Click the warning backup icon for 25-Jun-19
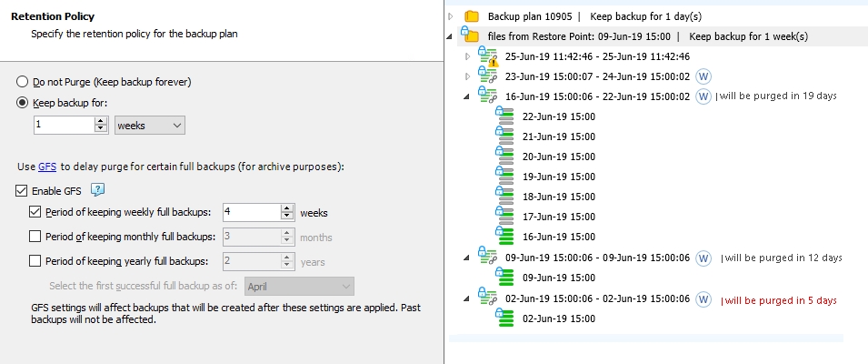Screen dimensions: 868x364 pyautogui.click(x=488, y=56)
